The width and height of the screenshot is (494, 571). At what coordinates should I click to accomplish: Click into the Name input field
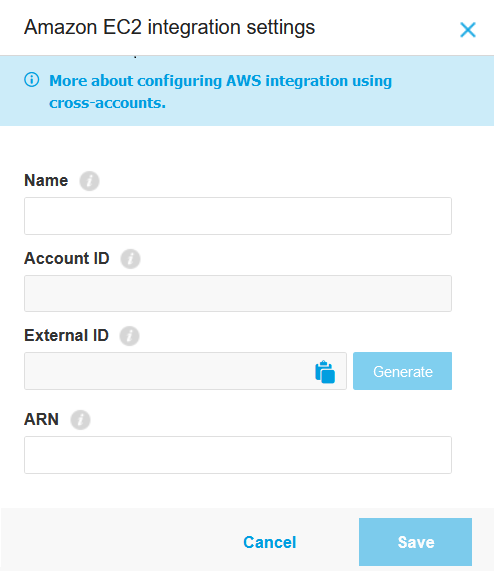click(x=238, y=216)
